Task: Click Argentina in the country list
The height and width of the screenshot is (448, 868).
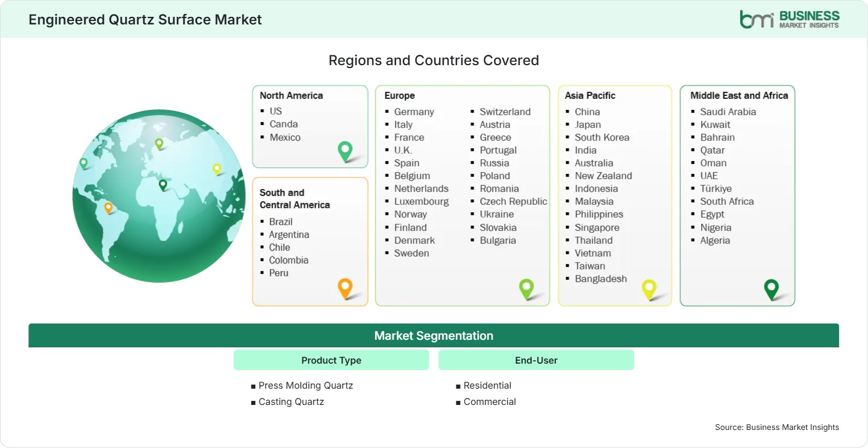Action: (x=289, y=234)
